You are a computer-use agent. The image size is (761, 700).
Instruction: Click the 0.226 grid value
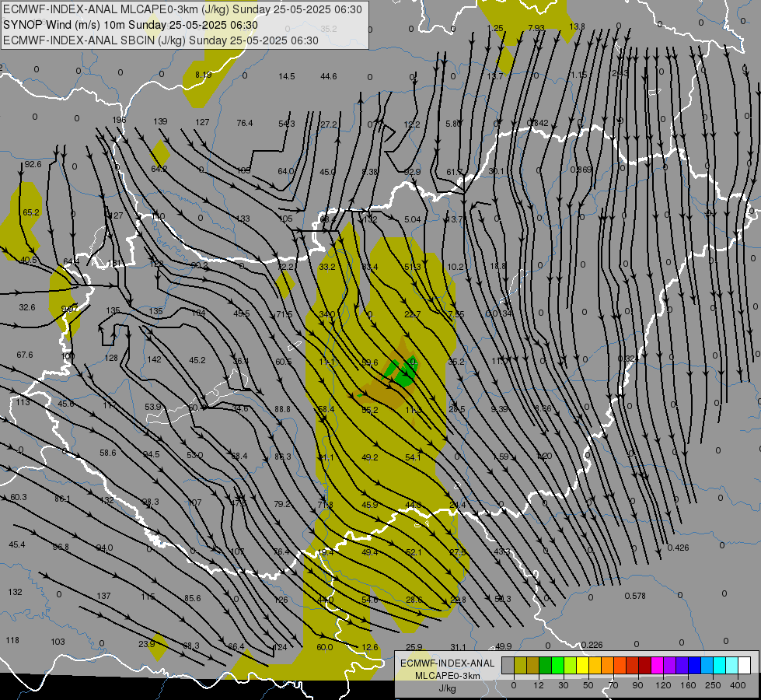[592, 645]
